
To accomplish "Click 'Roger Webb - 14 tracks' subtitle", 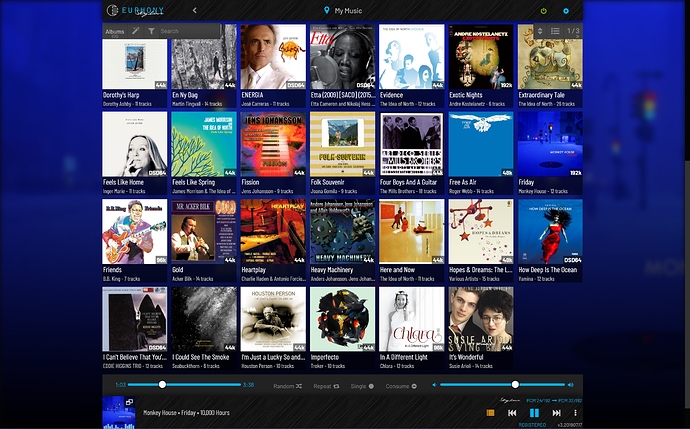I will 471,191.
